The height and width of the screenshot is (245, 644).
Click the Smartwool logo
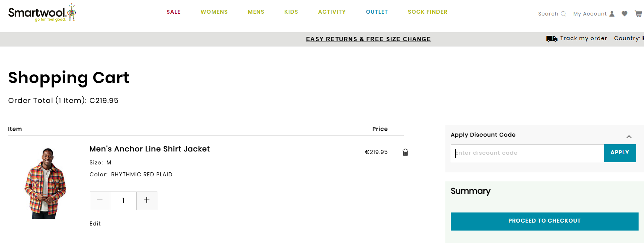(x=42, y=13)
